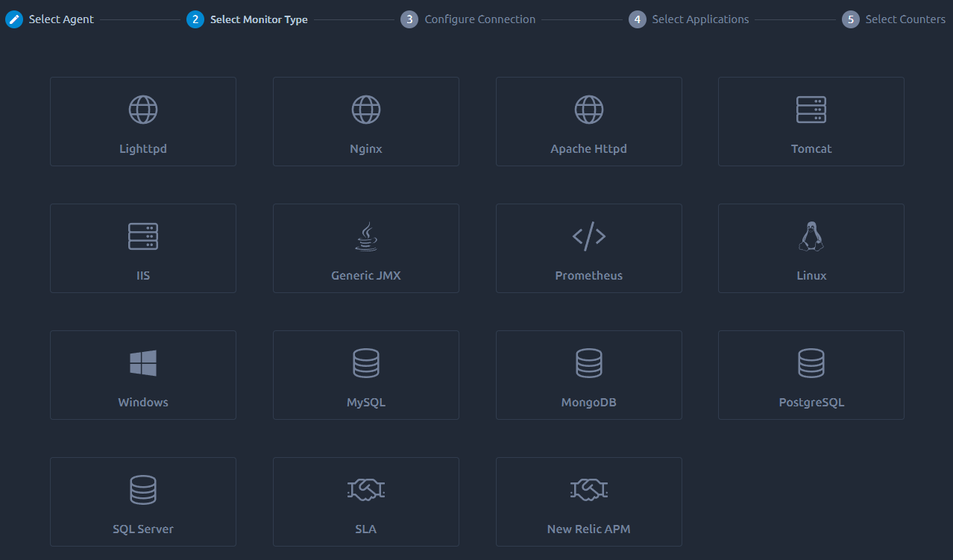Select the SLA label
The image size is (953, 560).
coord(366,529)
